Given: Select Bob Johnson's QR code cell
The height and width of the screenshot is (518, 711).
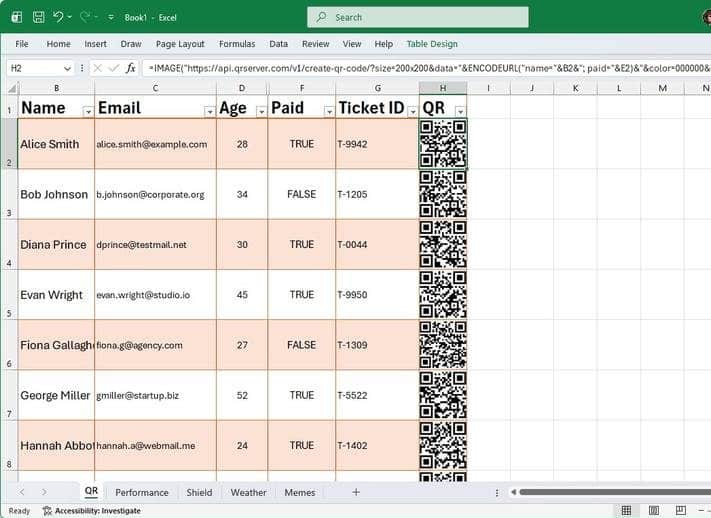Looking at the screenshot, I should [443, 194].
